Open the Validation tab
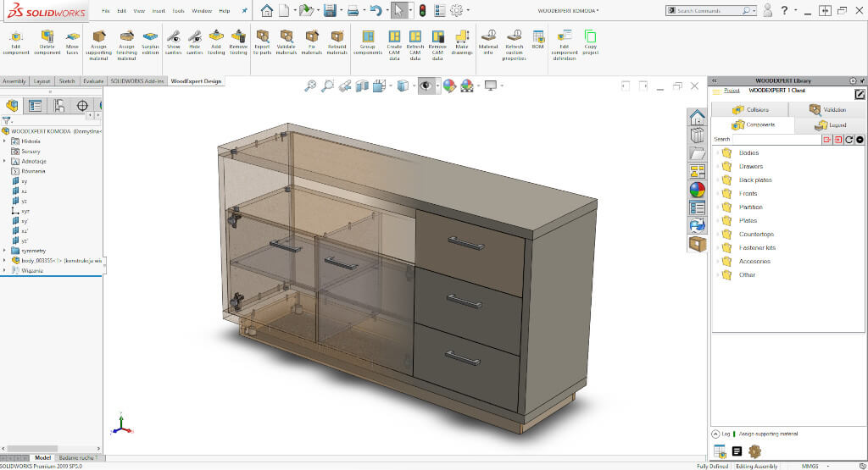Screen dimensions: 868x470 coord(827,109)
